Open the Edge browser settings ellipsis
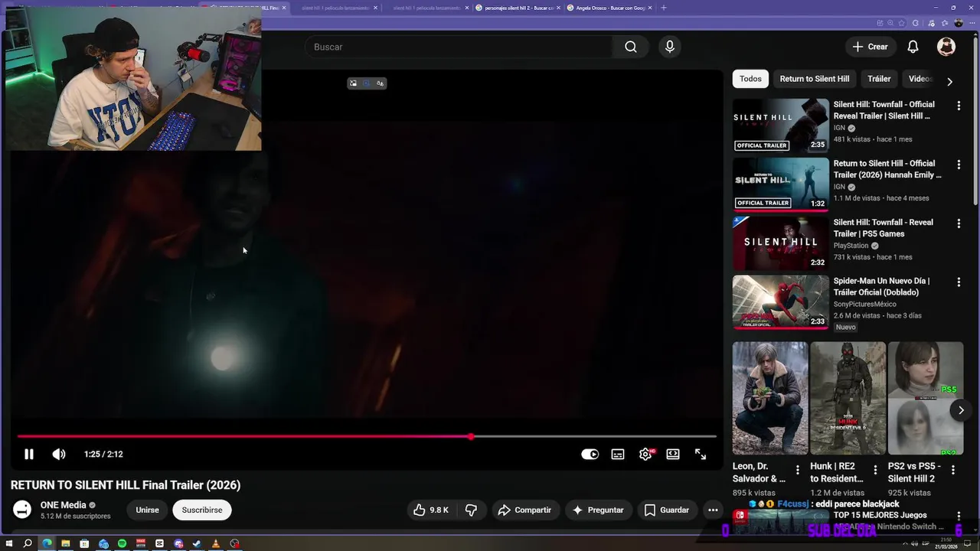This screenshot has height=551, width=980. coord(972,23)
